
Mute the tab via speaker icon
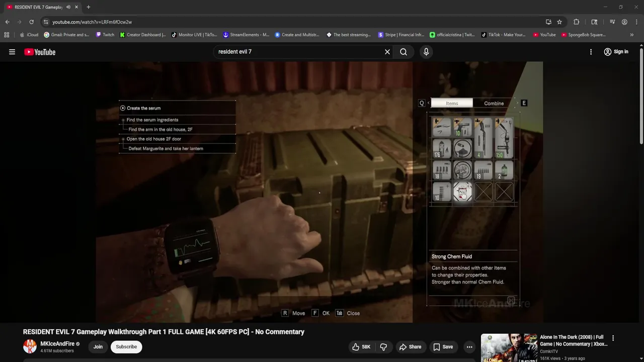pyautogui.click(x=68, y=7)
